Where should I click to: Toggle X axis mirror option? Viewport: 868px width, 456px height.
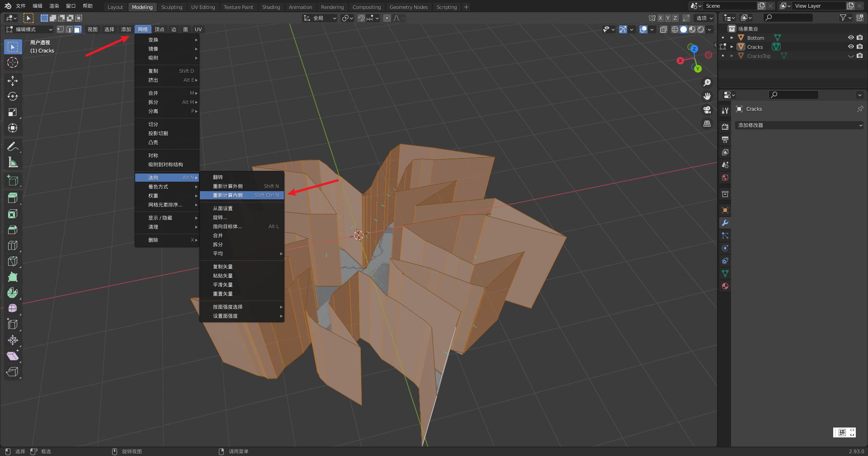pyautogui.click(x=660, y=18)
